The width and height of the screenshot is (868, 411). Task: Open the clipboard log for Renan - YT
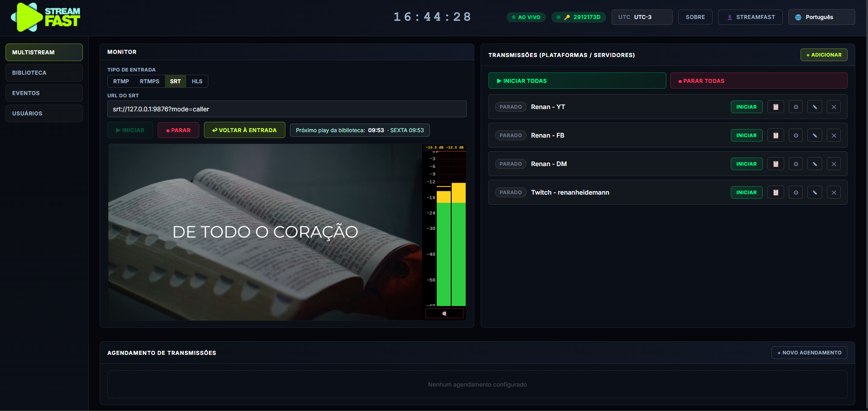(776, 107)
